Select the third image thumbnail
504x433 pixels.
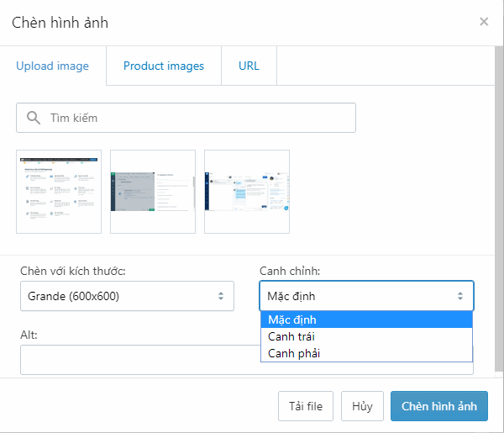click(247, 192)
